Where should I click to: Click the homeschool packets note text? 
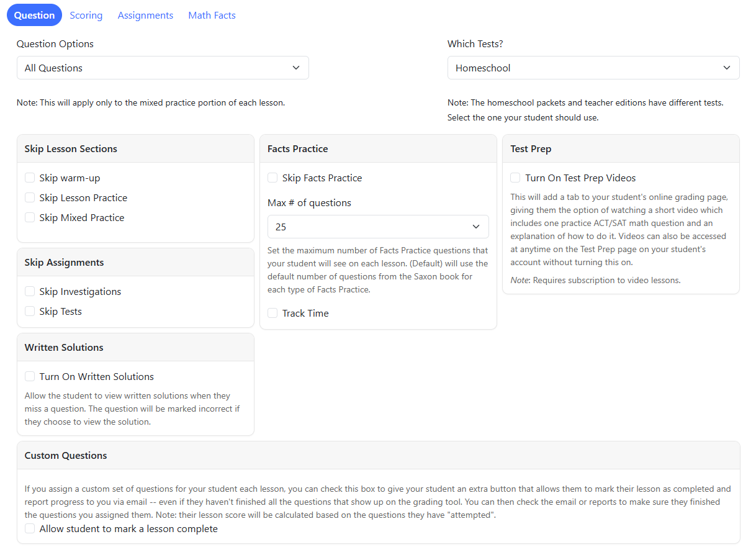click(x=585, y=110)
